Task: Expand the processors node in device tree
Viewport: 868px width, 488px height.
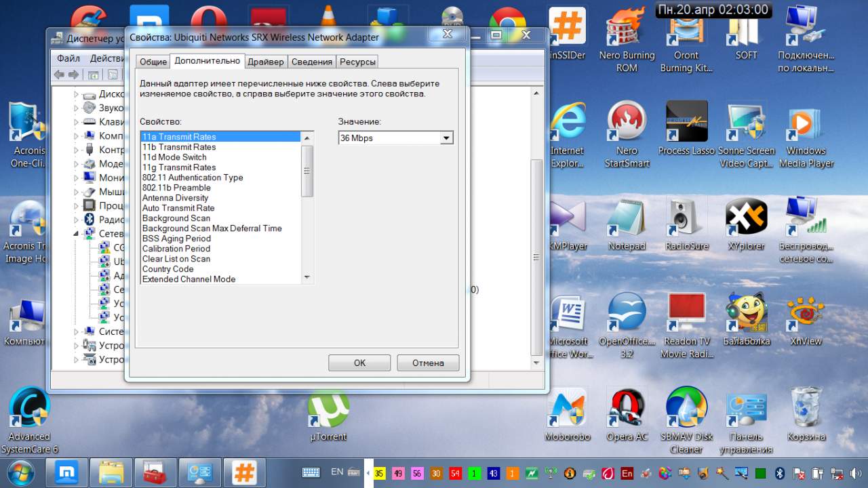Action: click(77, 205)
